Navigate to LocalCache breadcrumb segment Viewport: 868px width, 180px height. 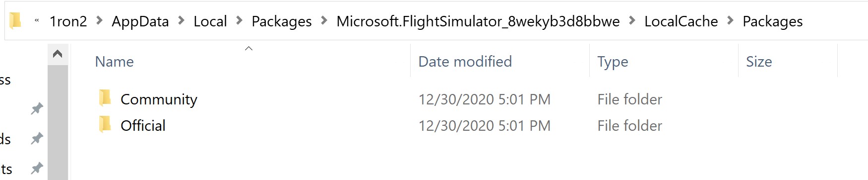pyautogui.click(x=681, y=21)
